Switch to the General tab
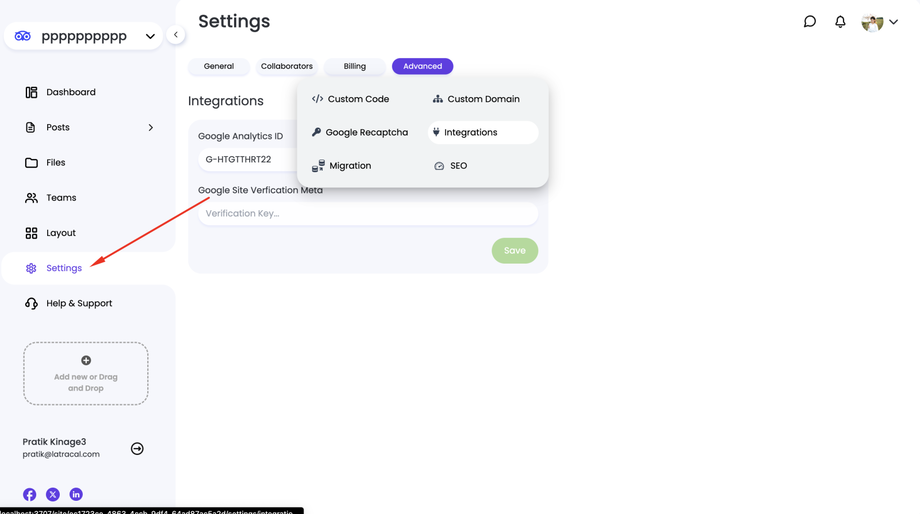 click(x=219, y=67)
